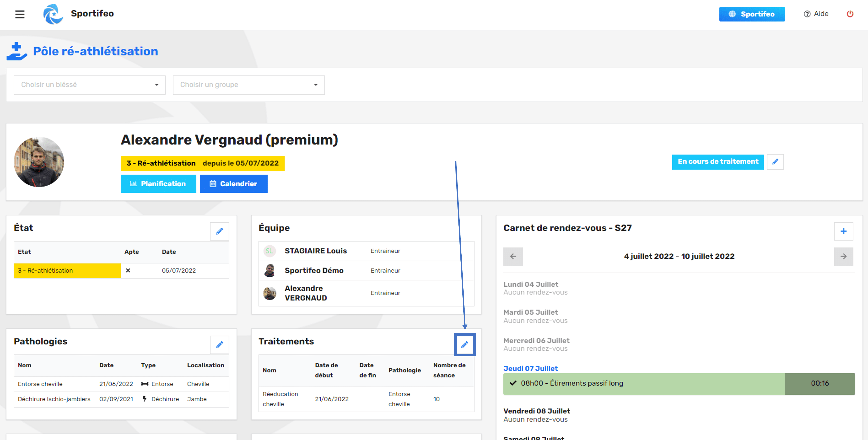
Task: Edit the Traitements panel with pencil icon
Action: [x=465, y=345]
